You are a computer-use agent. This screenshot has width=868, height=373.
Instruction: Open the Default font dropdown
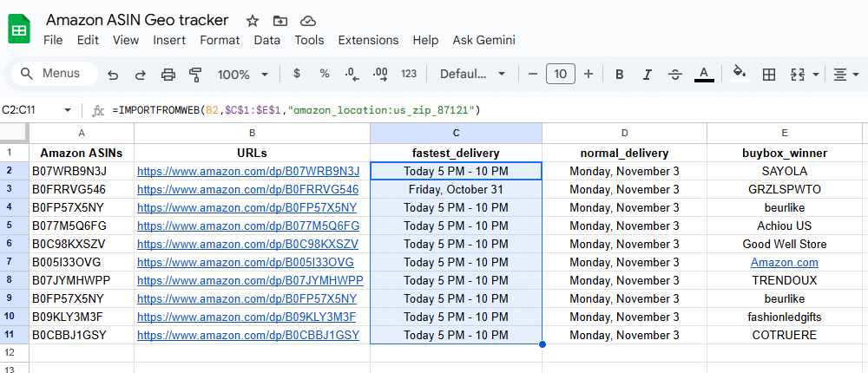[472, 75]
